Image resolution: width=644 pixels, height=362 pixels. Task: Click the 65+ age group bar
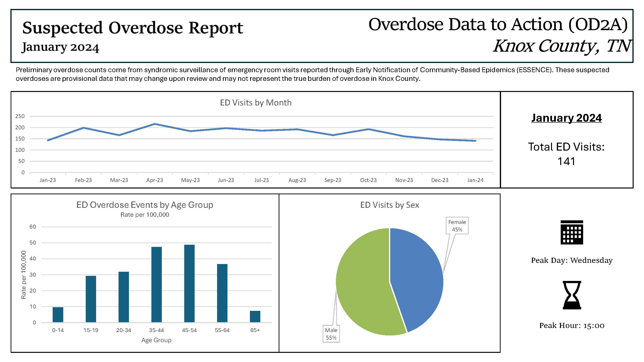point(255,317)
